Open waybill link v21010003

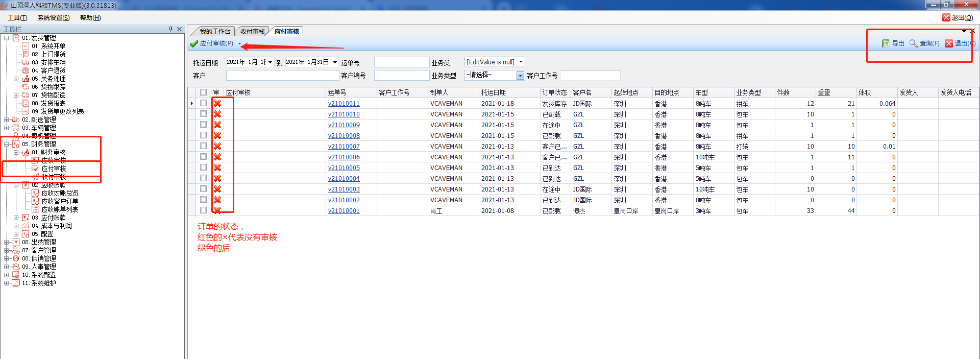[x=344, y=189]
